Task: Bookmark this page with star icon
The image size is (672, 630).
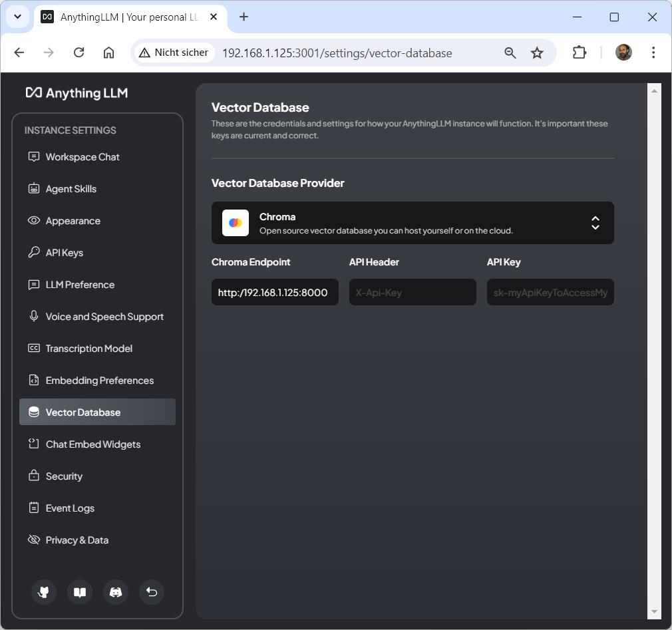Action: click(x=537, y=53)
